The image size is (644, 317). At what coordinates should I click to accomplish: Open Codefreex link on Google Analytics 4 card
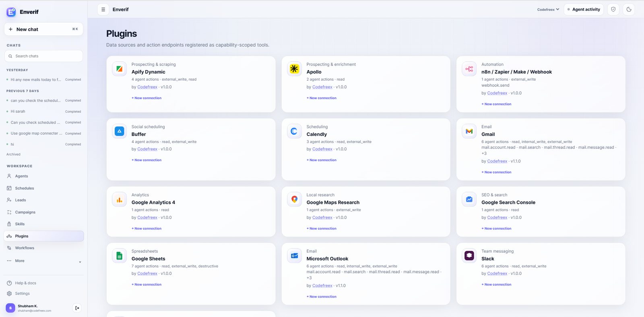[147, 218]
